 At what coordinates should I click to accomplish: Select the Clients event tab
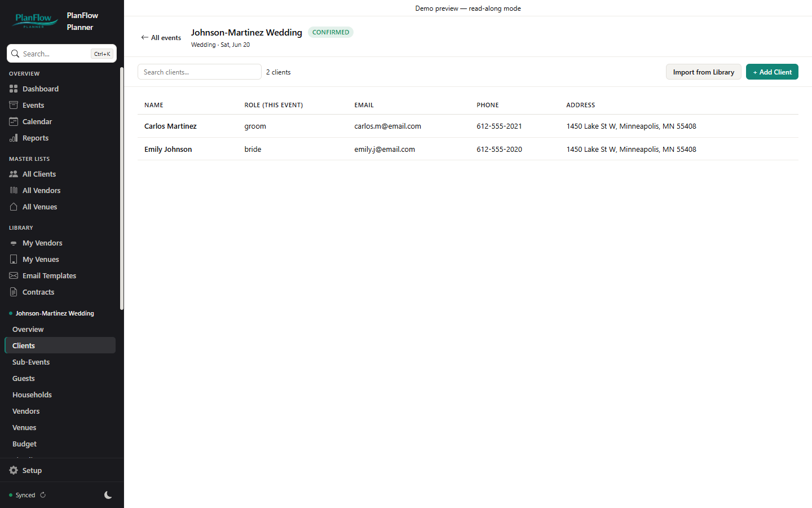(60, 345)
